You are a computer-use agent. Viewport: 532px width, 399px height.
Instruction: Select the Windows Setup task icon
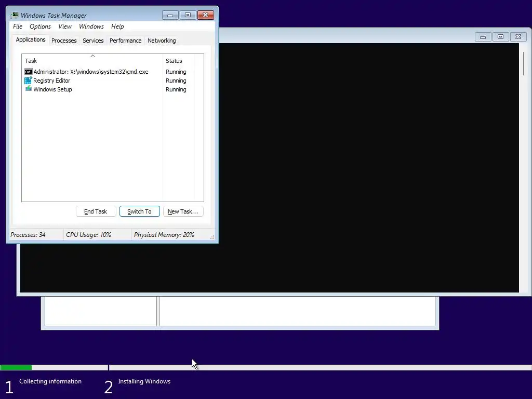[29, 89]
